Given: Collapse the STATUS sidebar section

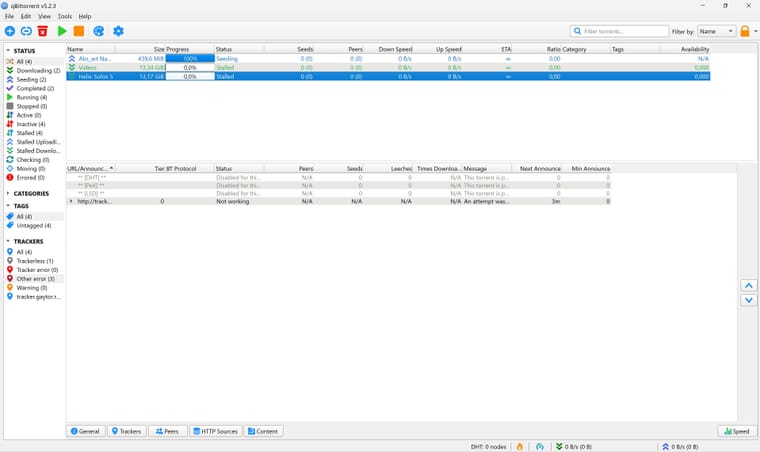Looking at the screenshot, I should point(8,50).
